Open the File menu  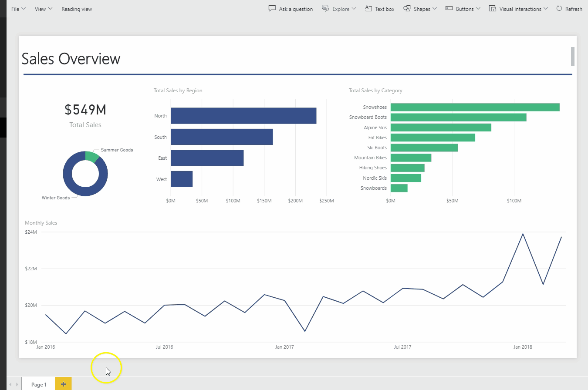pos(18,9)
